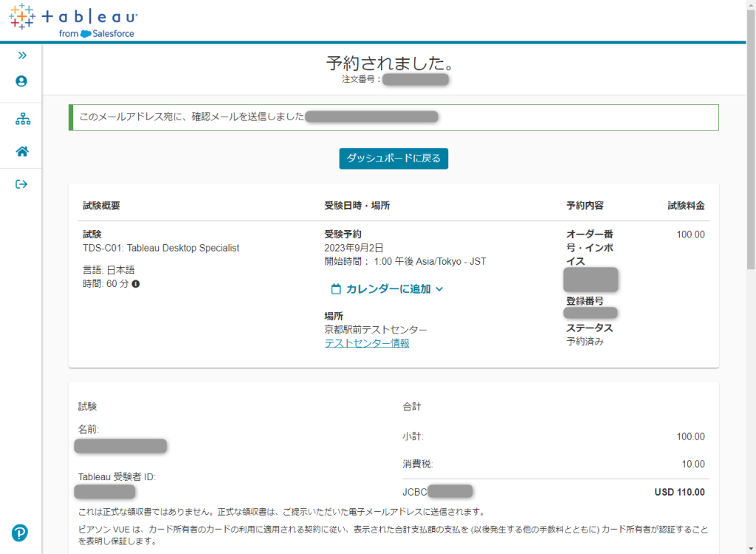This screenshot has height=554, width=756.
Task: Click the sitemap hierarchy icon in sidebar
Action: tap(23, 119)
